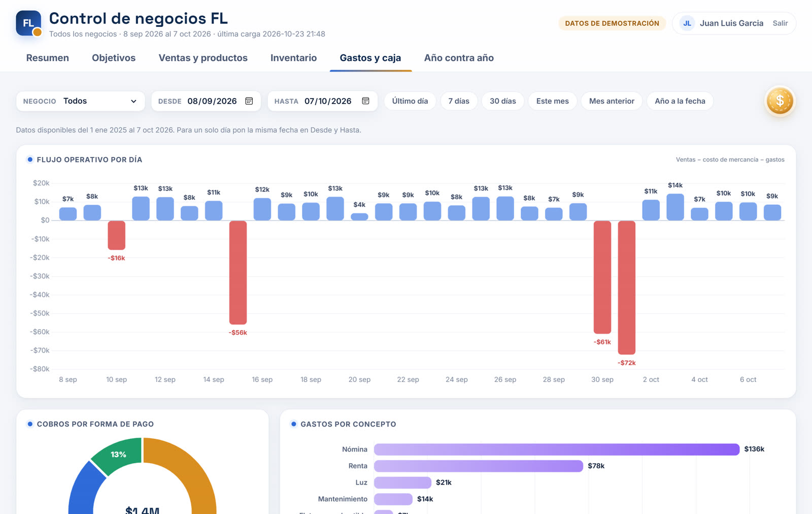Image resolution: width=812 pixels, height=514 pixels.
Task: Click the Cobros por forma de pago heading
Action: point(95,424)
